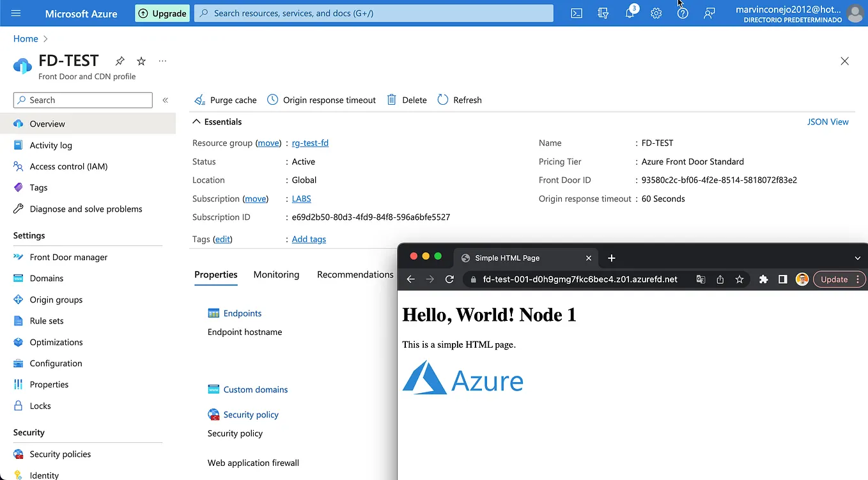Open the rg-test-fd resource group link
This screenshot has width=868, height=480.
click(310, 143)
